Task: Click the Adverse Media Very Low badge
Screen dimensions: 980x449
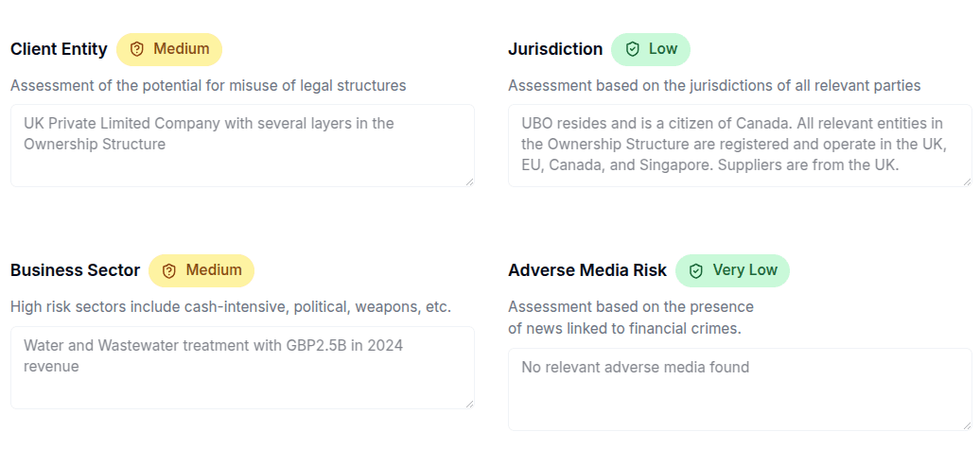Action: tap(732, 270)
